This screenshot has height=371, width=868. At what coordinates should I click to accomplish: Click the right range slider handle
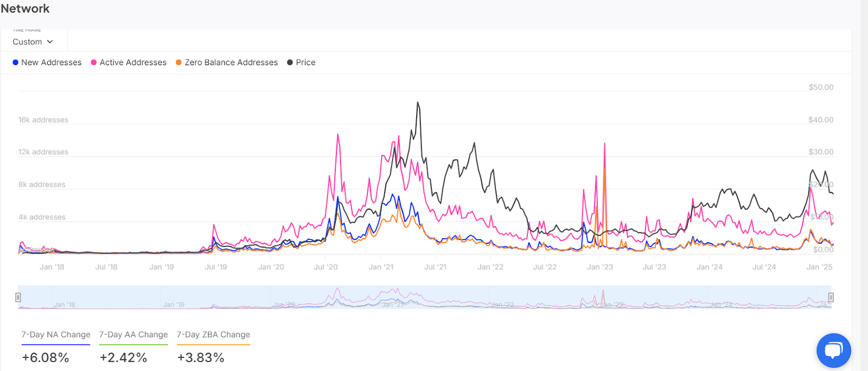click(x=831, y=297)
